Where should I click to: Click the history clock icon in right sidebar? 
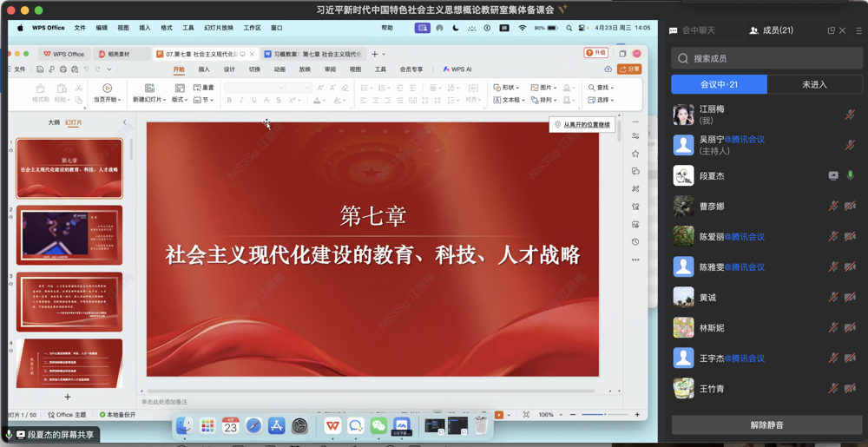[635, 242]
